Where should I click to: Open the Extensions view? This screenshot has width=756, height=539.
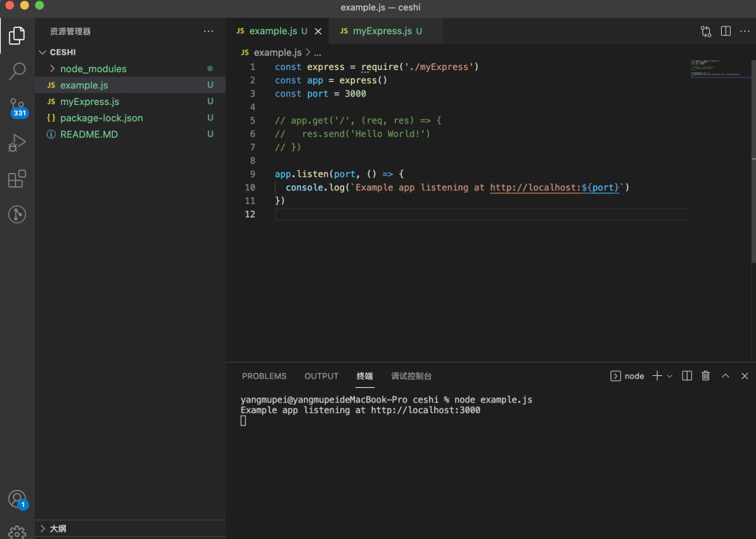[17, 179]
